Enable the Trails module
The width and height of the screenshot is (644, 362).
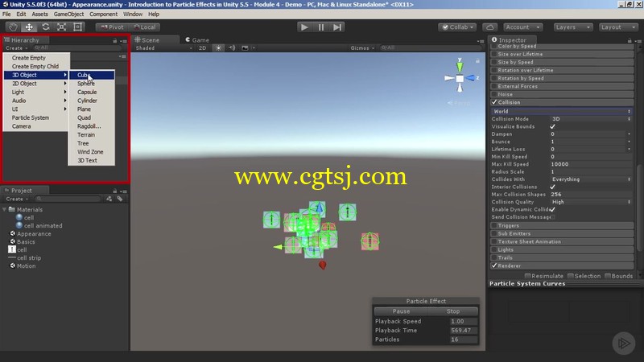(x=494, y=257)
